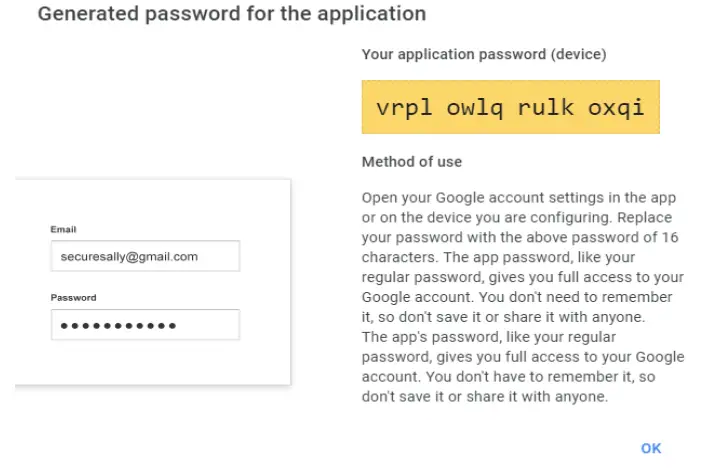
Task: Click the "Method of use" heading
Action: click(412, 161)
